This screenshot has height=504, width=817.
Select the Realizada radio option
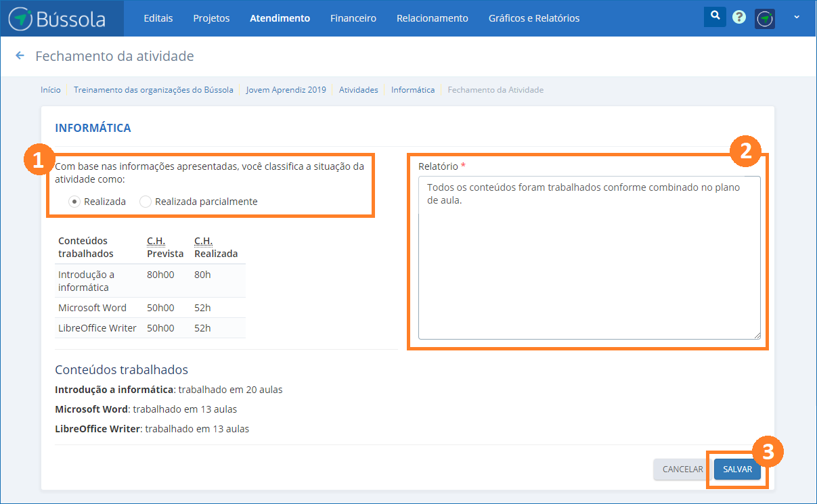[x=75, y=202]
